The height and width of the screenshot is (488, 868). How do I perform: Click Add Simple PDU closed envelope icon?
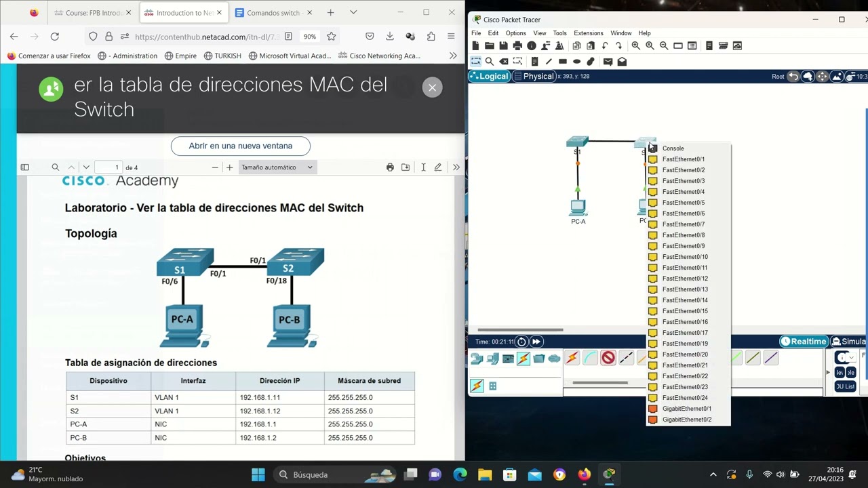tap(608, 62)
